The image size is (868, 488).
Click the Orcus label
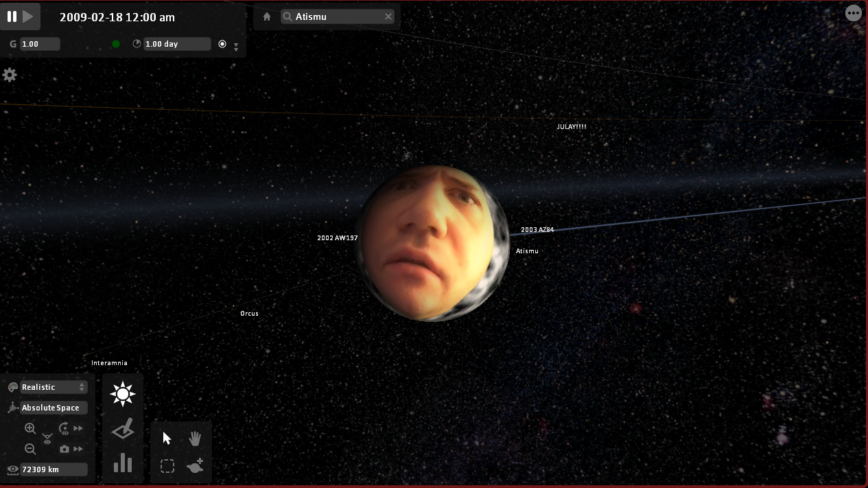249,314
